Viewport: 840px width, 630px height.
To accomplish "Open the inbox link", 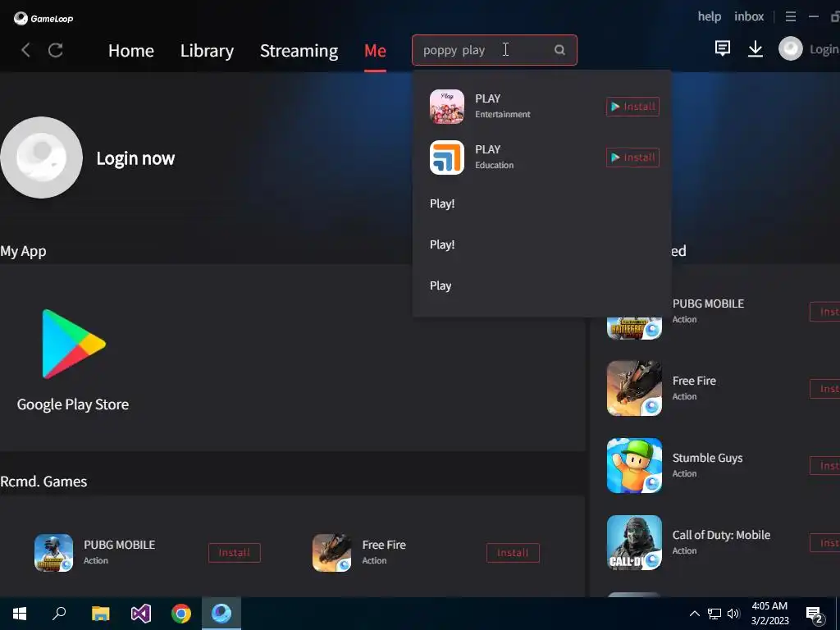I will (x=749, y=16).
